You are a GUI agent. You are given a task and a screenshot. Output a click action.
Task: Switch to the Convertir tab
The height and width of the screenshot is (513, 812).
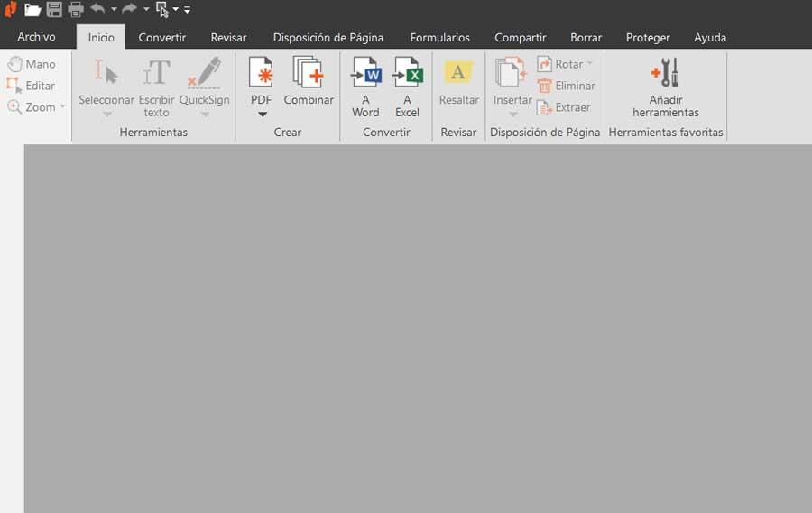click(x=162, y=37)
